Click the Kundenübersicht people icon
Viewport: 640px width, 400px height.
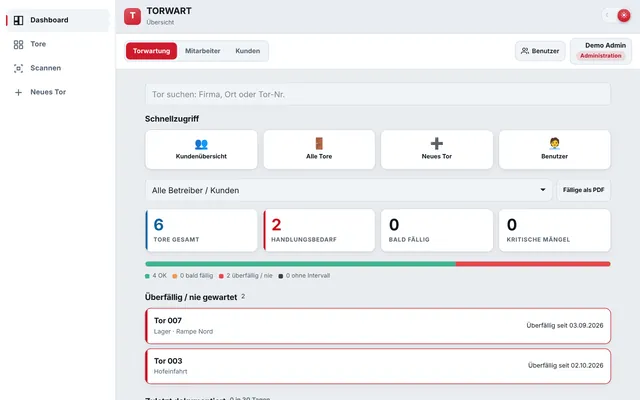(201, 144)
